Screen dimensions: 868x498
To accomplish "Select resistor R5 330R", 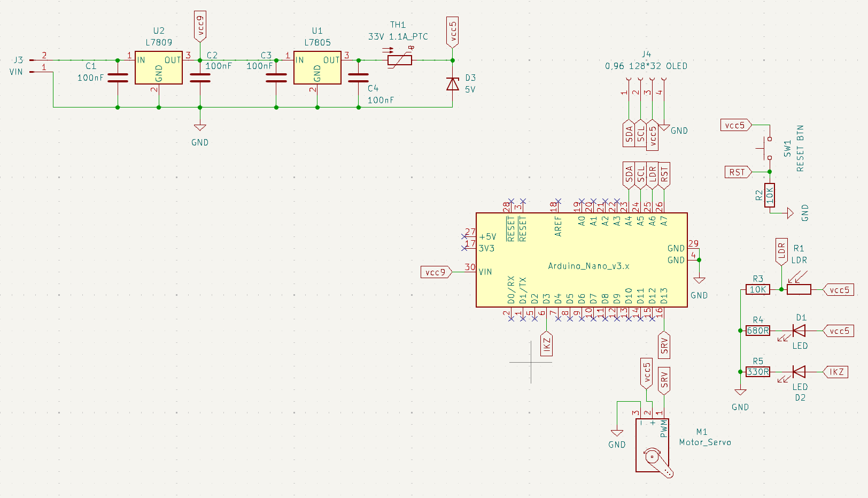I will pos(758,372).
